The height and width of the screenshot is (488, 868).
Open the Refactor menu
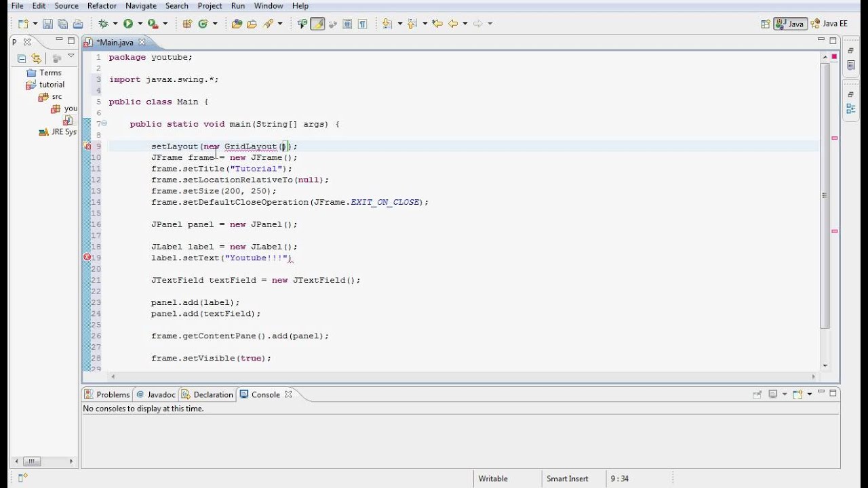click(x=102, y=6)
